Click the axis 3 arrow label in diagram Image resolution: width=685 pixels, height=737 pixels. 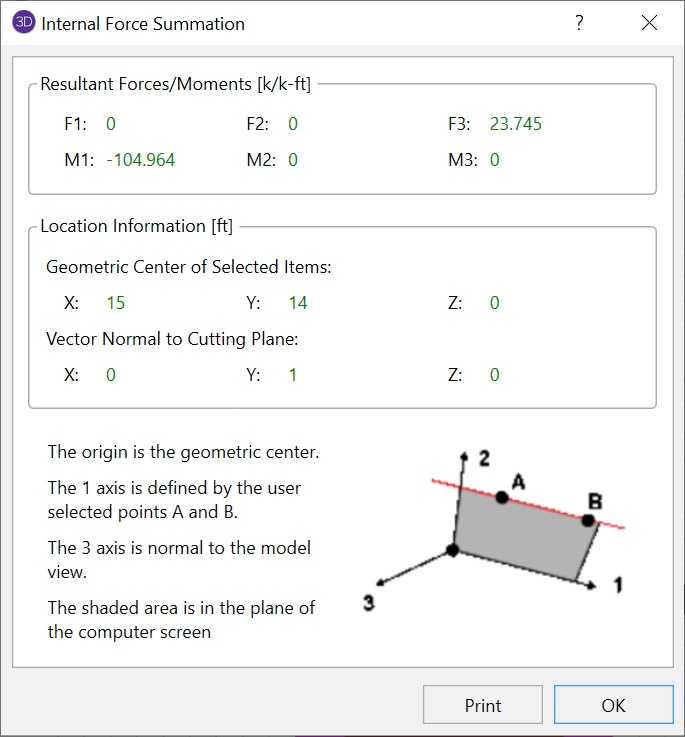pyautogui.click(x=369, y=603)
